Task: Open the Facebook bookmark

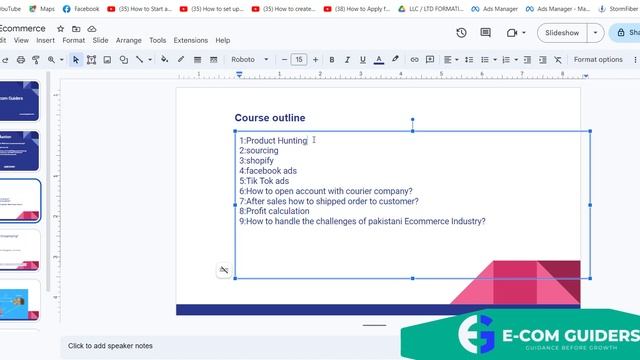Action: pos(81,9)
